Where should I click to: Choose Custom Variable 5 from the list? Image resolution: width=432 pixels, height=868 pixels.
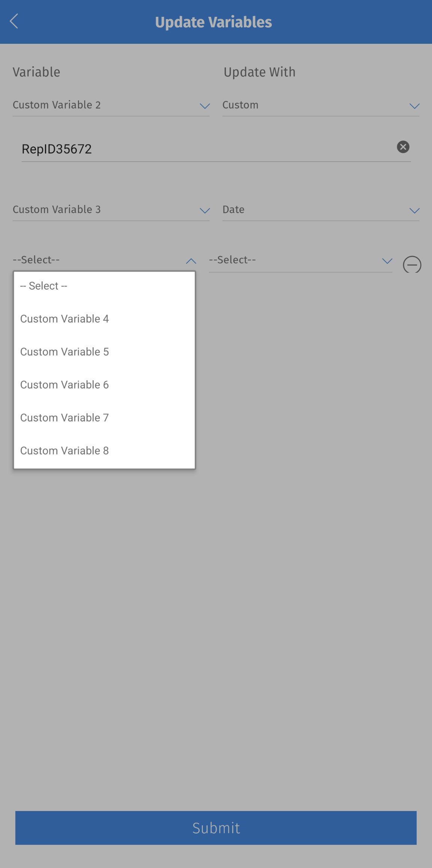point(64,352)
